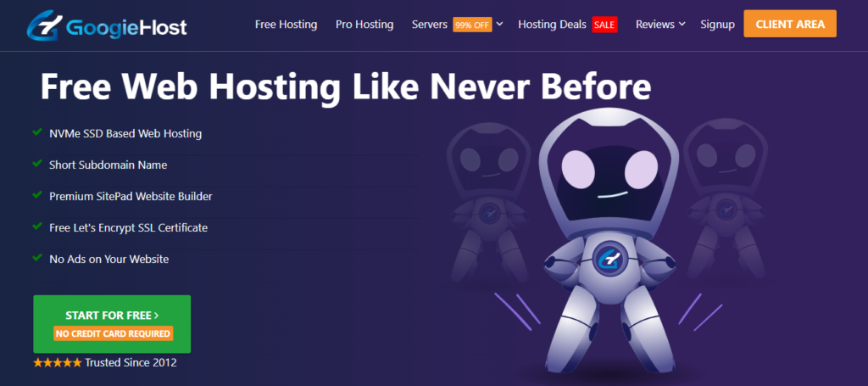Image resolution: width=868 pixels, height=386 pixels.
Task: Click the green START FOR FREE button
Action: point(112,324)
